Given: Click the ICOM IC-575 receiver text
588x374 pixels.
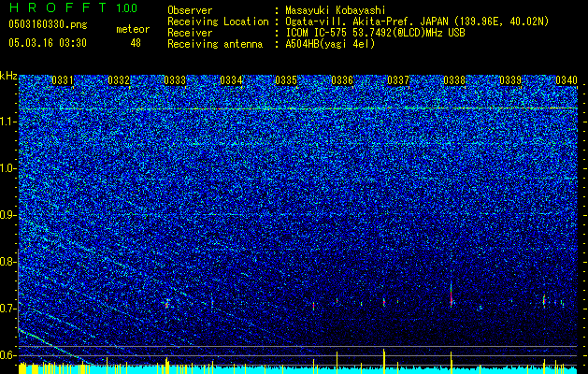Looking at the screenshot, I should point(375,33).
